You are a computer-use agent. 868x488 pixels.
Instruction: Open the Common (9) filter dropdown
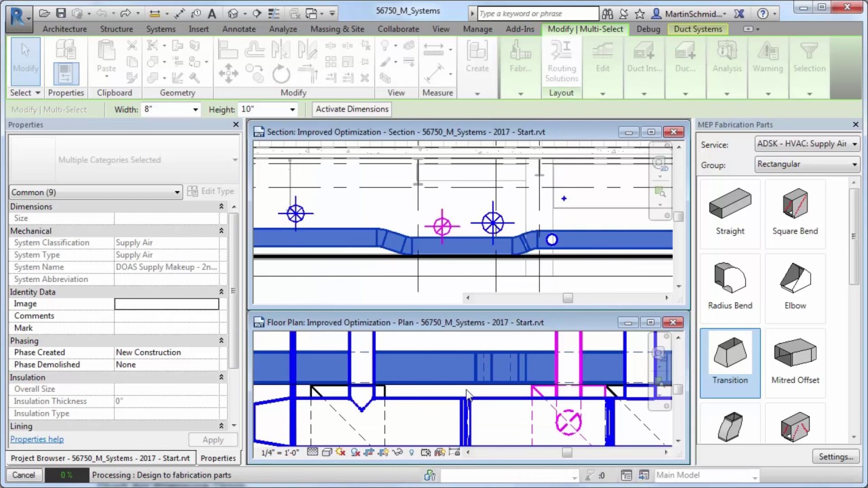[96, 192]
